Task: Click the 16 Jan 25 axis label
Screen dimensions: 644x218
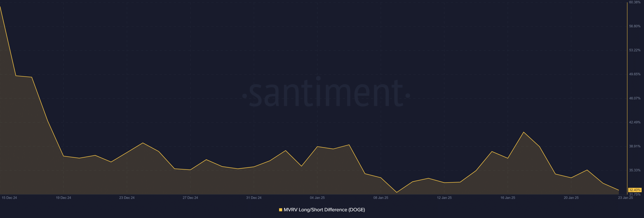Action: point(508,198)
